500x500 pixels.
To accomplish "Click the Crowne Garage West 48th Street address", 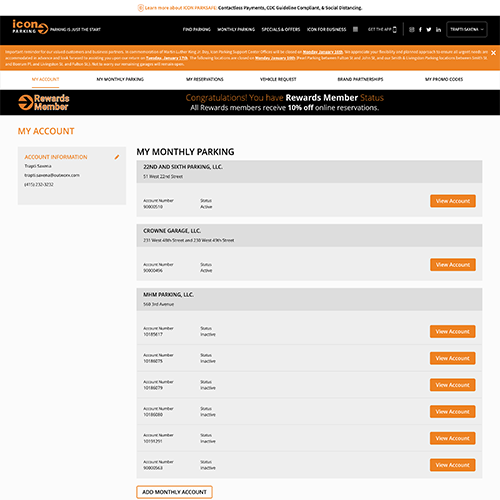I will click(189, 240).
